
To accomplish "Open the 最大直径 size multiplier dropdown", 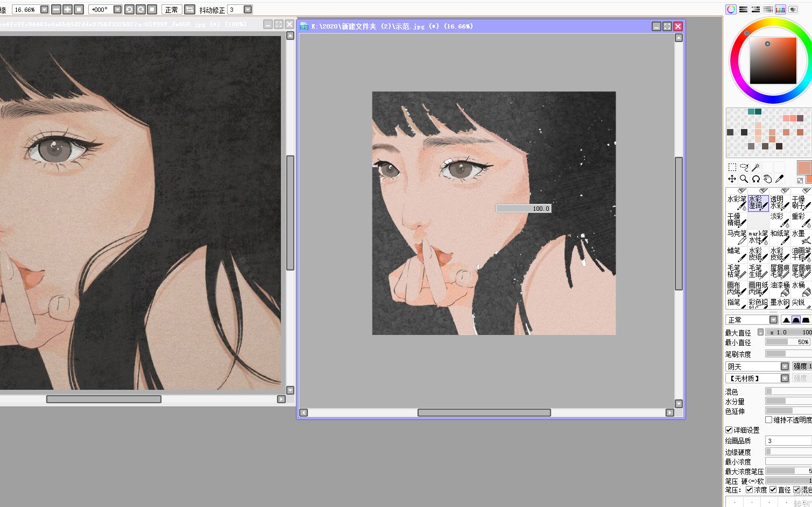I will 760,332.
